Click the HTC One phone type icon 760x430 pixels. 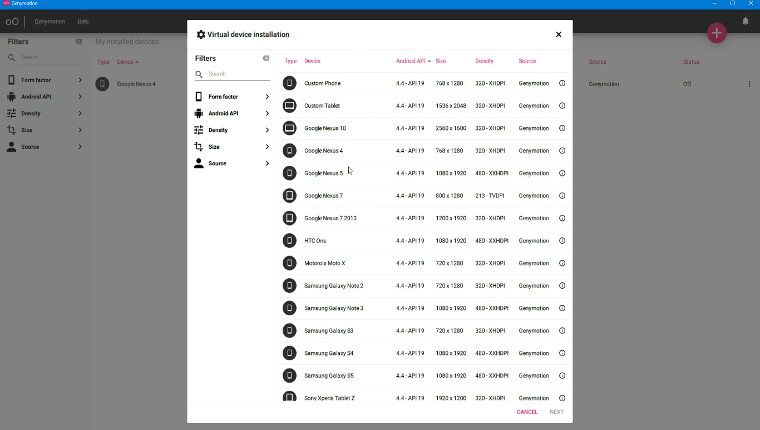(x=289, y=240)
